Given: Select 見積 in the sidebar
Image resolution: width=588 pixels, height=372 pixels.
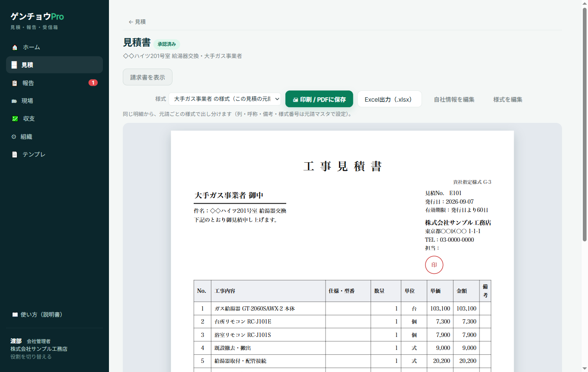Looking at the screenshot, I should 54,65.
